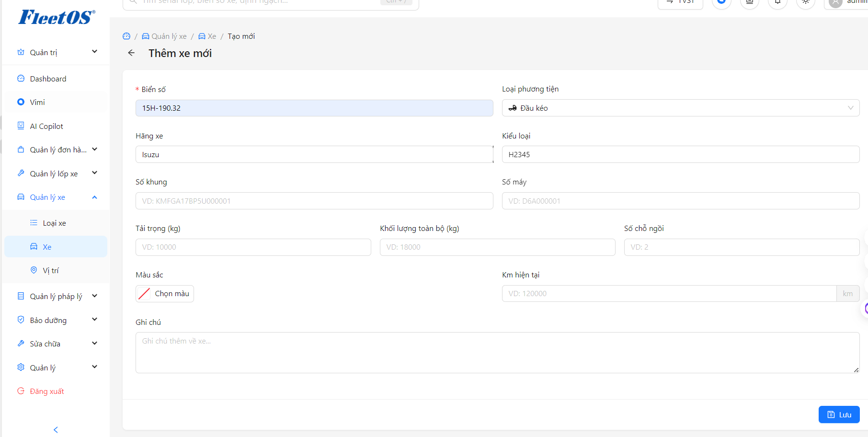Expand the Bảo dưỡng menu

56,320
